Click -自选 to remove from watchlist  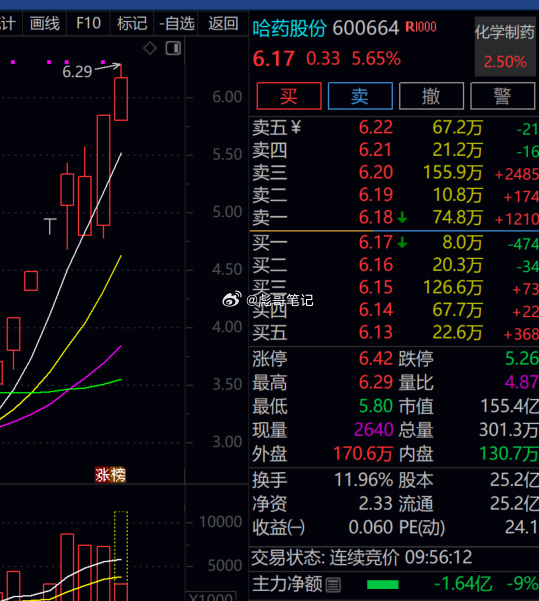176,23
